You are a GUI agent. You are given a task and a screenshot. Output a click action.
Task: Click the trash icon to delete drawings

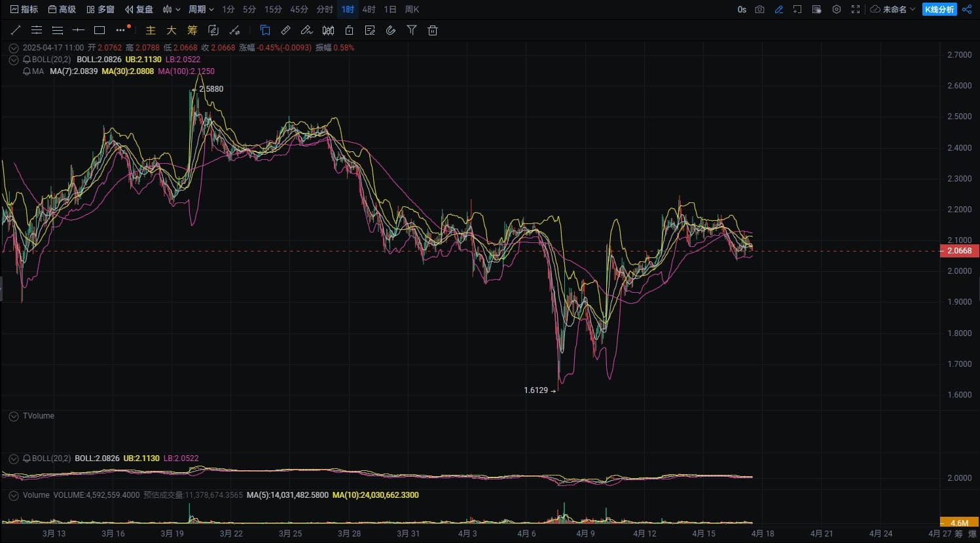432,30
